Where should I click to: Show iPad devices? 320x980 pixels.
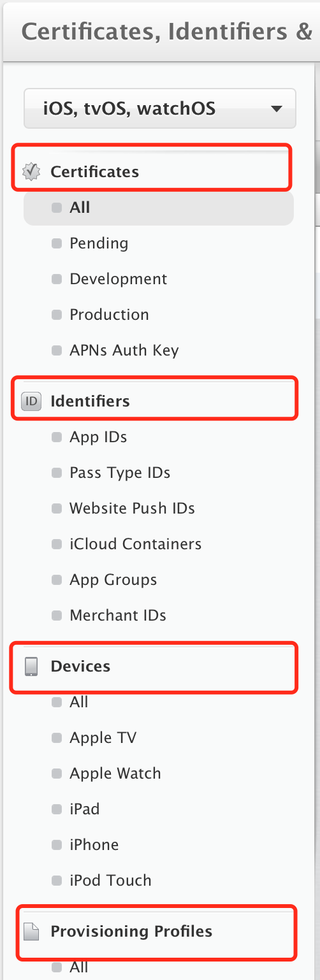tap(85, 809)
